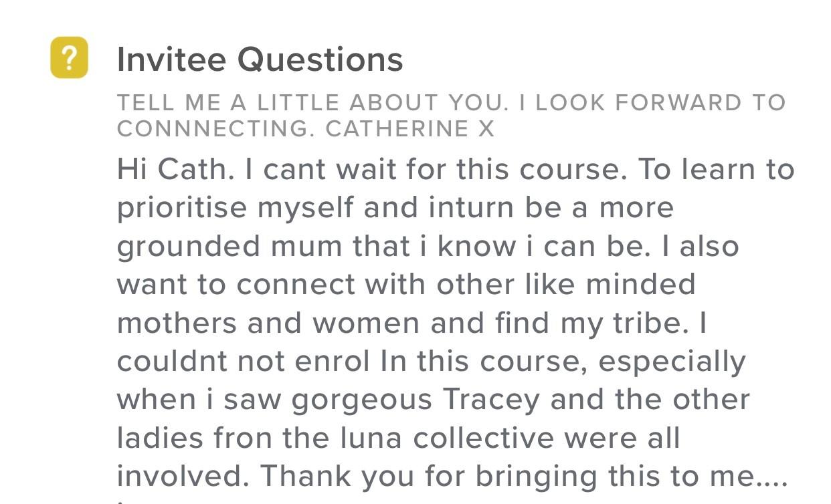Click the 'CONNNECTING' word in the prompt
This screenshot has width=831, height=504.
coord(216,129)
